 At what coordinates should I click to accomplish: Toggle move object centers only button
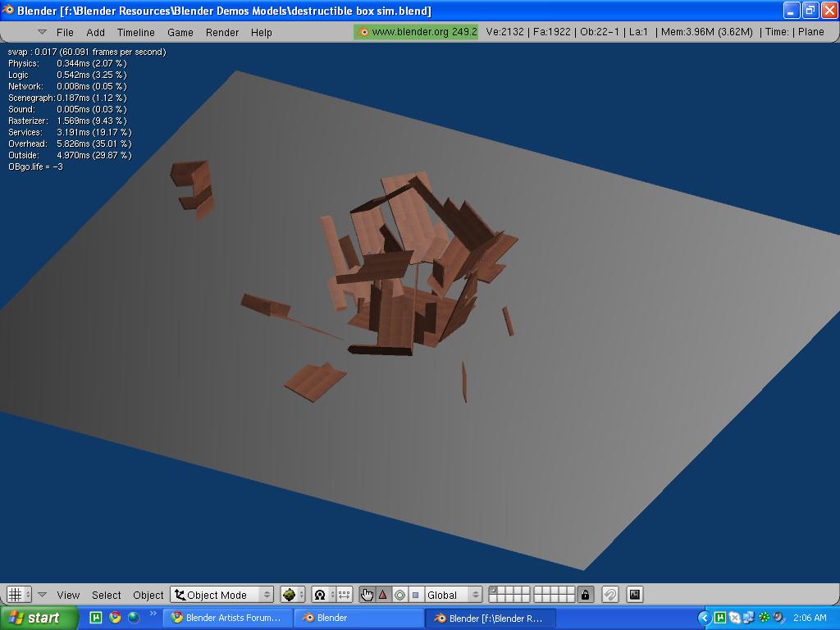click(344, 595)
